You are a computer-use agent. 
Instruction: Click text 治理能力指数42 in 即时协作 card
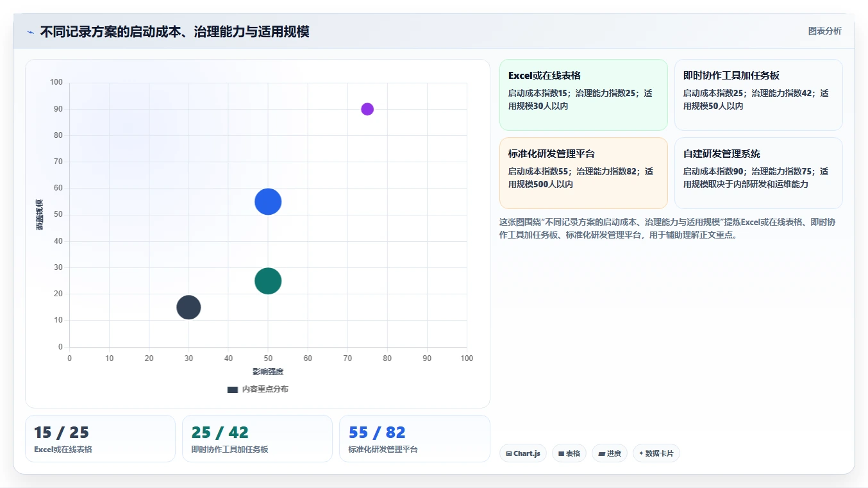tap(781, 93)
